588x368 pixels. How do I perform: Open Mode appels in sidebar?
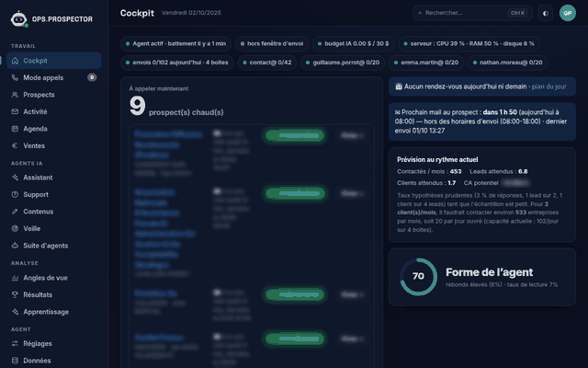(54, 77)
